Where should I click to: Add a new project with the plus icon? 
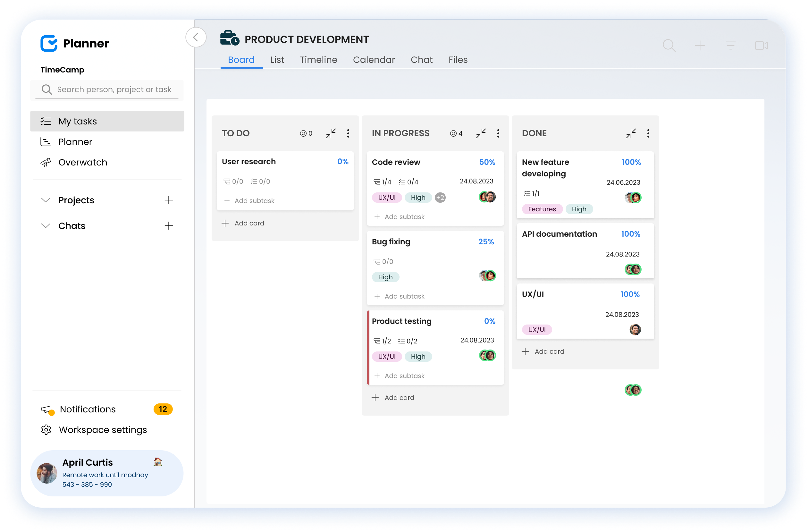click(169, 200)
